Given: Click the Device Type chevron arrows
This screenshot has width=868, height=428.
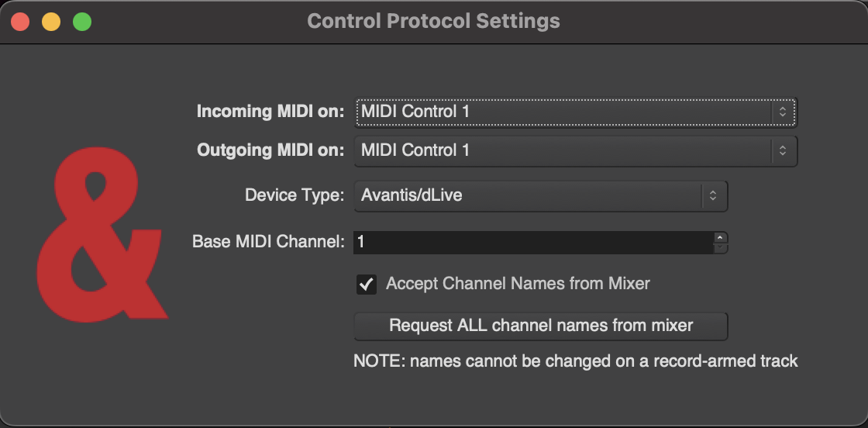Looking at the screenshot, I should [713, 196].
